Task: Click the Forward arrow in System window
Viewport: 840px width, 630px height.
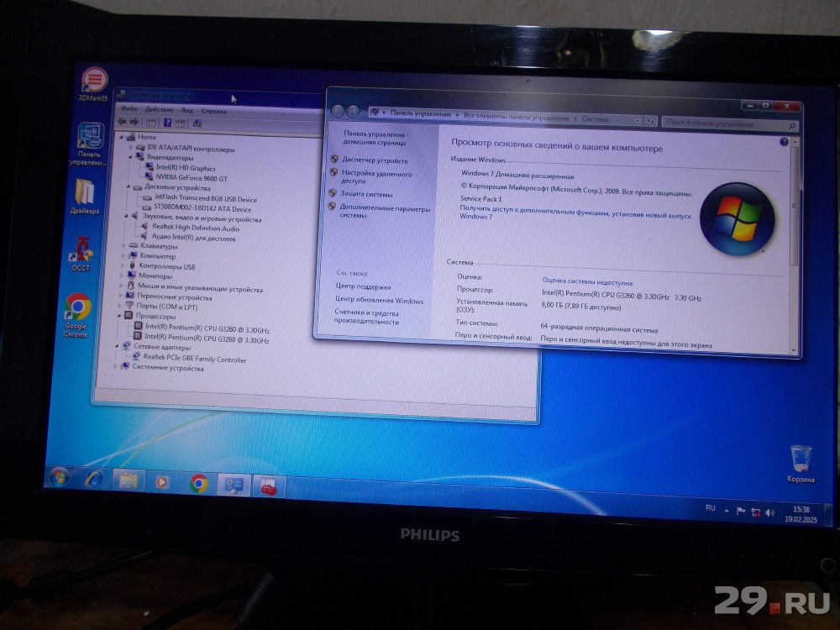Action: (x=353, y=112)
